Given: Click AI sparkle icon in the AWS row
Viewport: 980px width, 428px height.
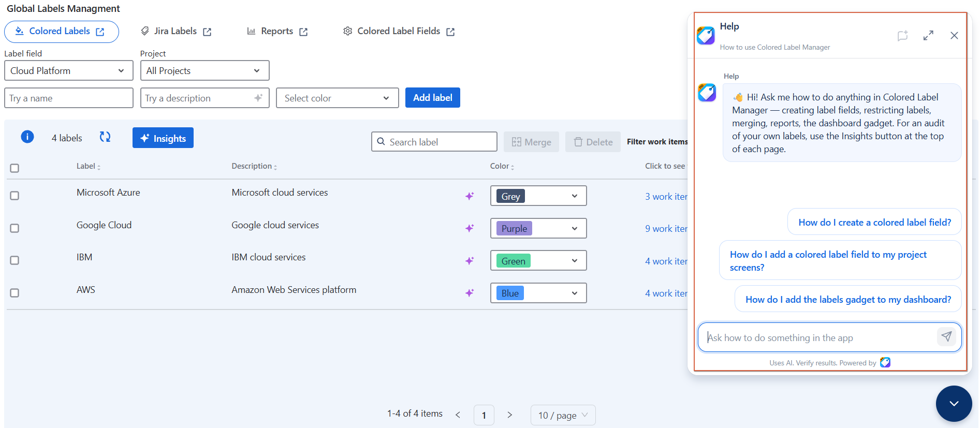Looking at the screenshot, I should (x=470, y=293).
